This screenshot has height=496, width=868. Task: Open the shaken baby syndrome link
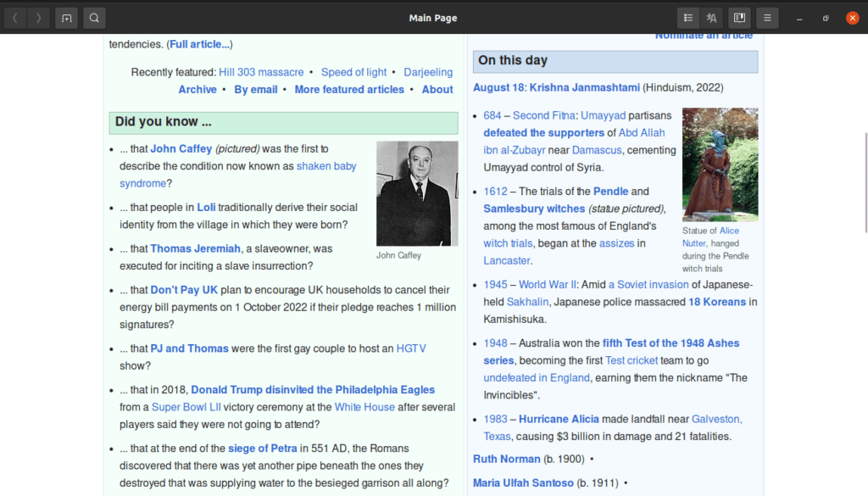coord(326,166)
